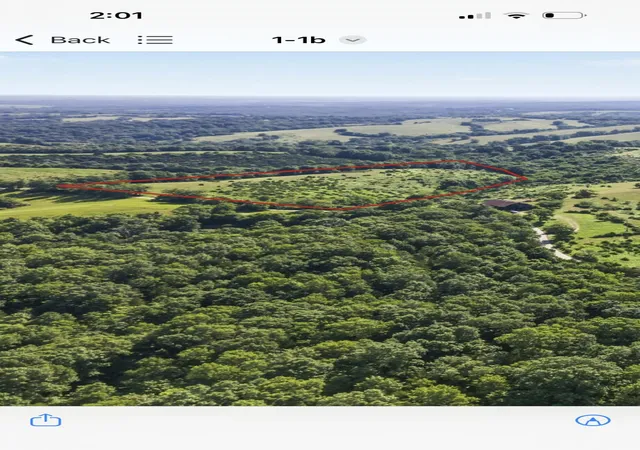Tap the Wi-Fi status icon
The height and width of the screenshot is (450, 640).
pyautogui.click(x=516, y=16)
